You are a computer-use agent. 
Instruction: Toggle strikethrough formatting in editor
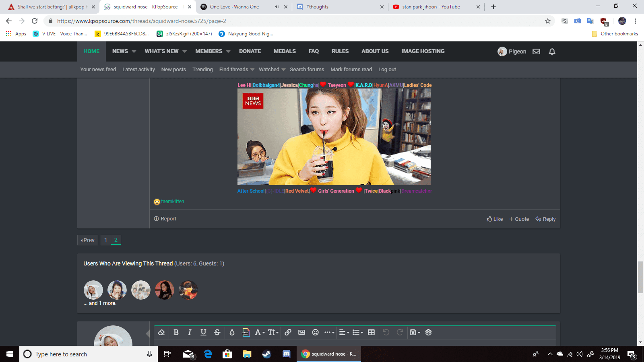point(217,332)
